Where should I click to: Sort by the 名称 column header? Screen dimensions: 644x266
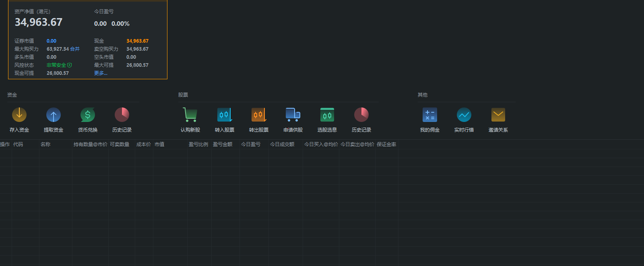[45, 144]
